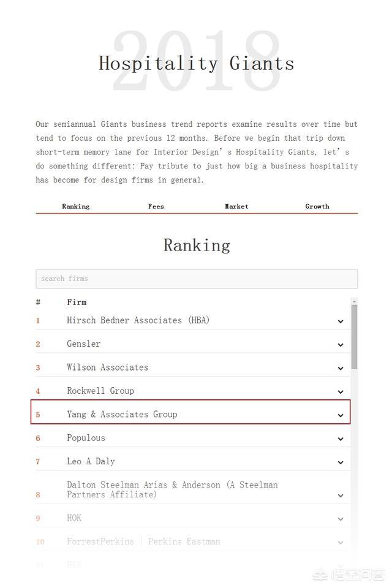Expand the Dalton Steelman Arias & Anderson chevron
Image resolution: width=392 pixels, height=588 pixels.
point(341,495)
